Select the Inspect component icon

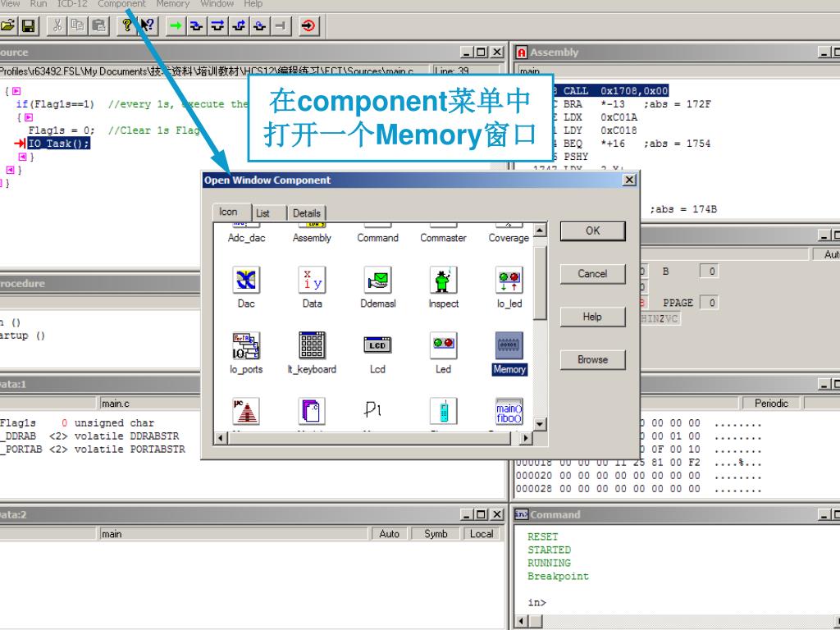tap(444, 280)
